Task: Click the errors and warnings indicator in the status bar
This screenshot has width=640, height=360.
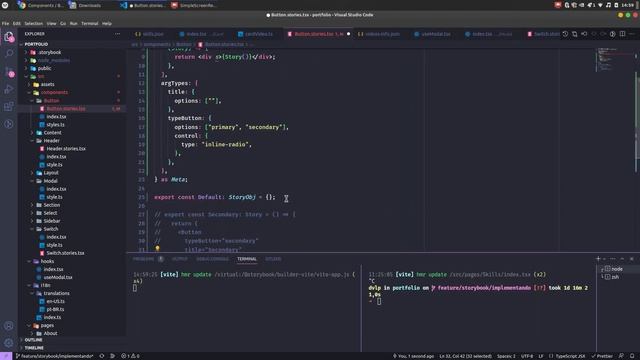Action: (x=130, y=356)
